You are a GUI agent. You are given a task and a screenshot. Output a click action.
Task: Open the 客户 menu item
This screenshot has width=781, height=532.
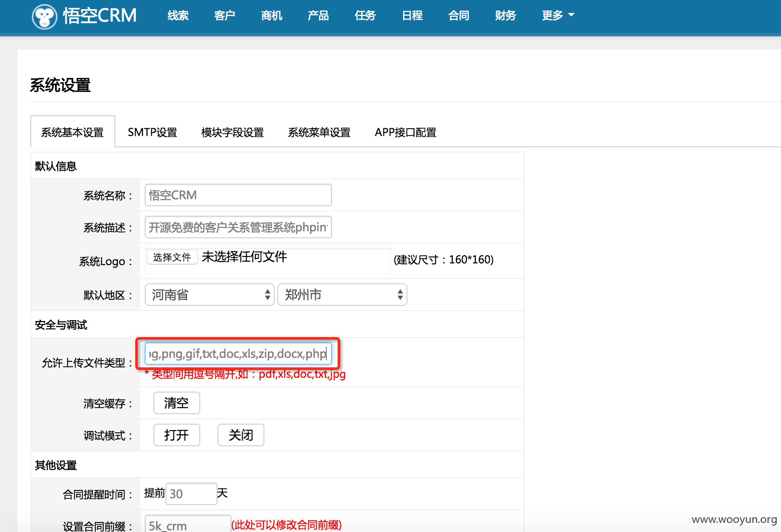pyautogui.click(x=225, y=16)
